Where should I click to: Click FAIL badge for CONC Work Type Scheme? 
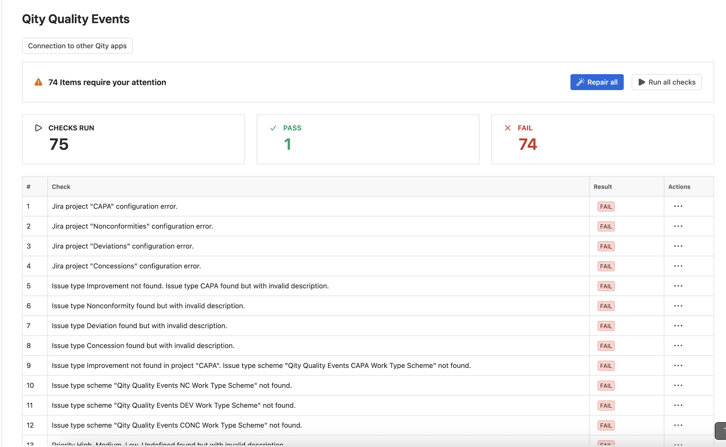click(x=606, y=426)
